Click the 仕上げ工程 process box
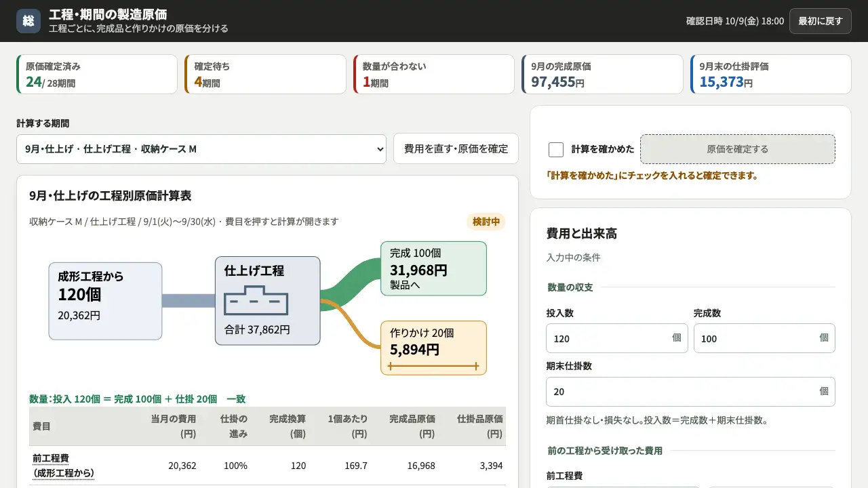Image resolution: width=868 pixels, height=488 pixels. pyautogui.click(x=267, y=301)
